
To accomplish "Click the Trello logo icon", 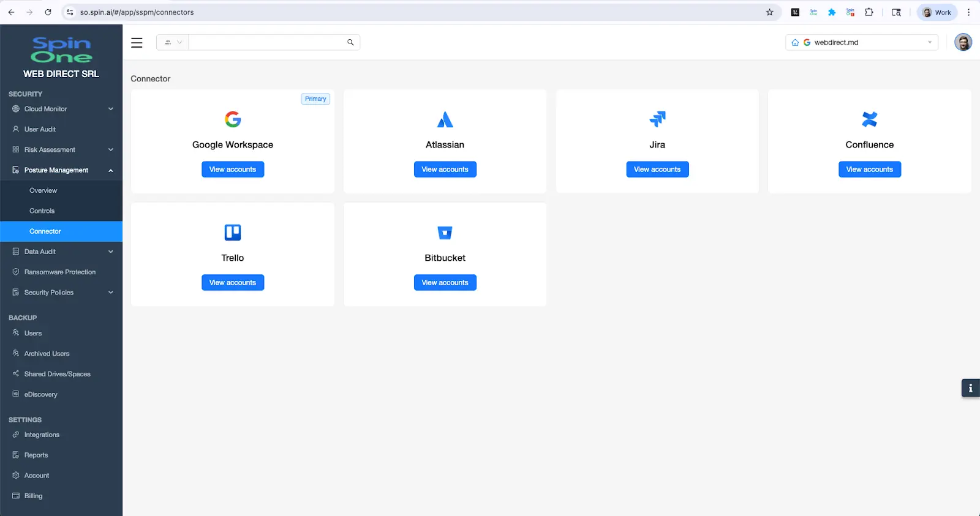I will [x=233, y=232].
